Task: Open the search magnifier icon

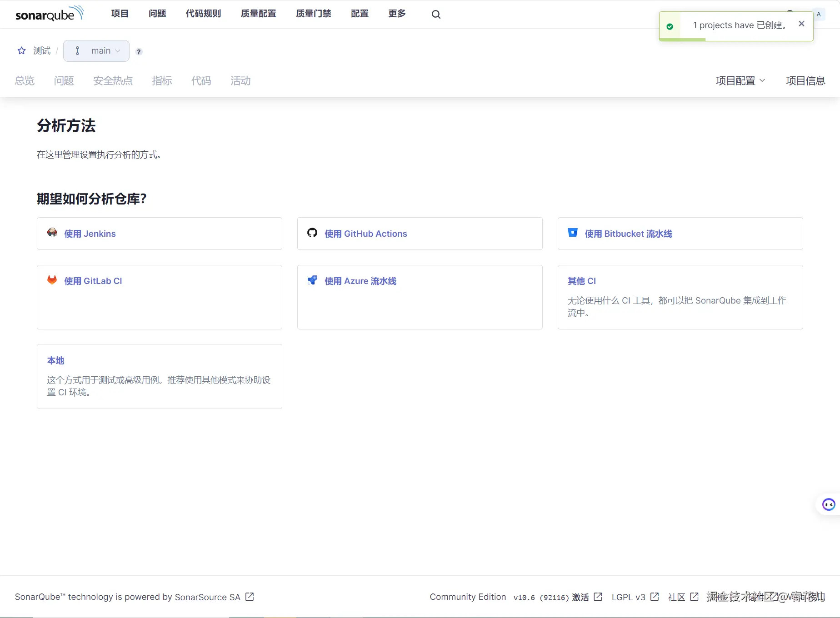Action: coord(436,15)
